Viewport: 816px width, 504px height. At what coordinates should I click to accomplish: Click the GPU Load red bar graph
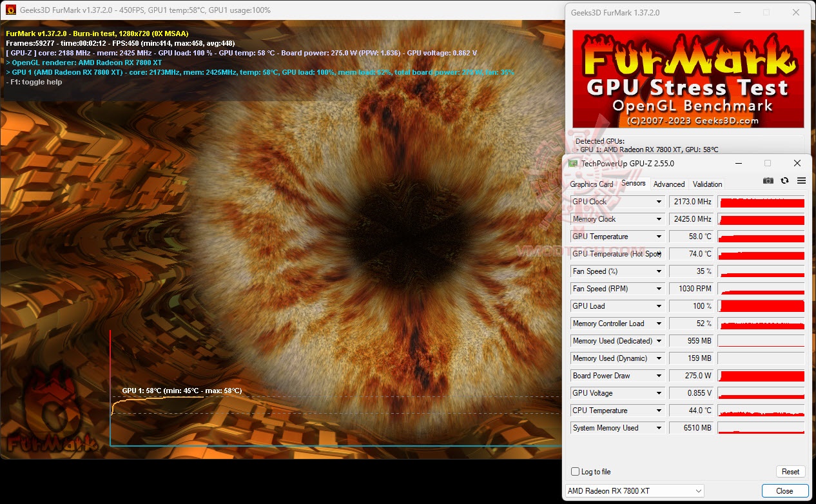[761, 306]
